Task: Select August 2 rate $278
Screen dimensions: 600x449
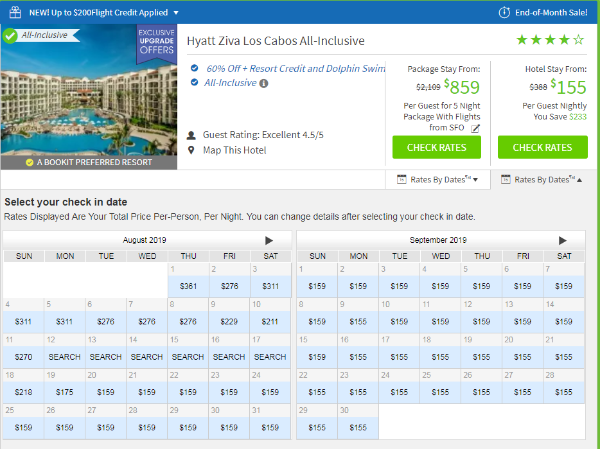Action: pyautogui.click(x=229, y=286)
